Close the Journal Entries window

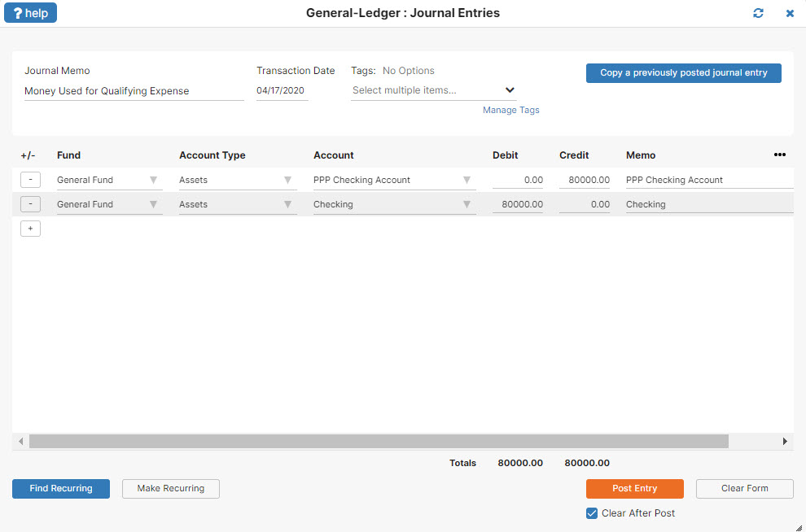[x=790, y=13]
